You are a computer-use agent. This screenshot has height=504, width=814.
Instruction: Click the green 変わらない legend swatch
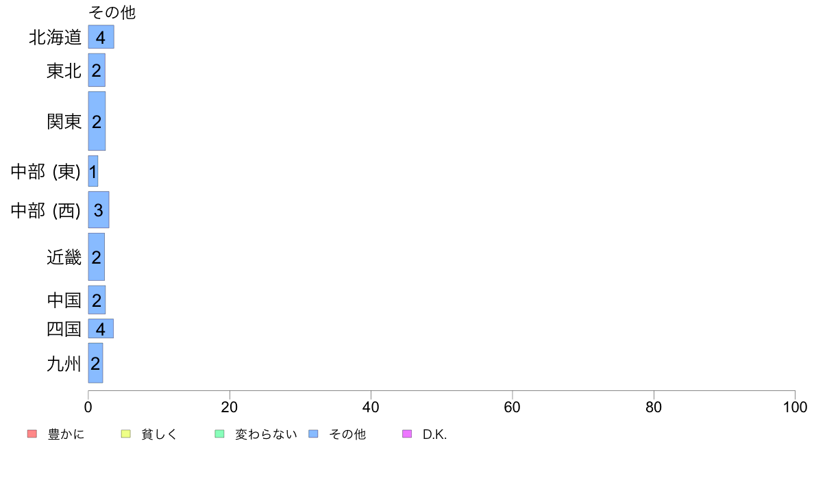point(219,434)
